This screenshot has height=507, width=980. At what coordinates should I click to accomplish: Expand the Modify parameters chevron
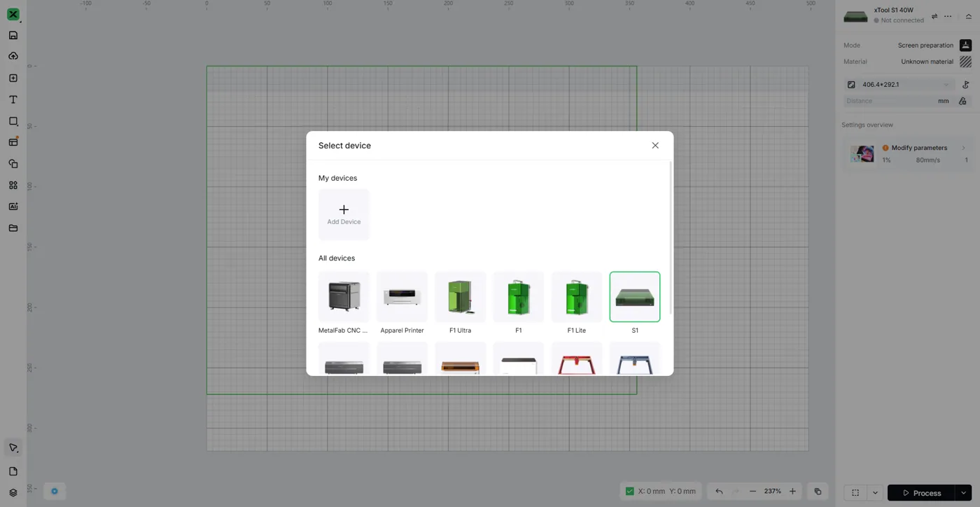(963, 148)
